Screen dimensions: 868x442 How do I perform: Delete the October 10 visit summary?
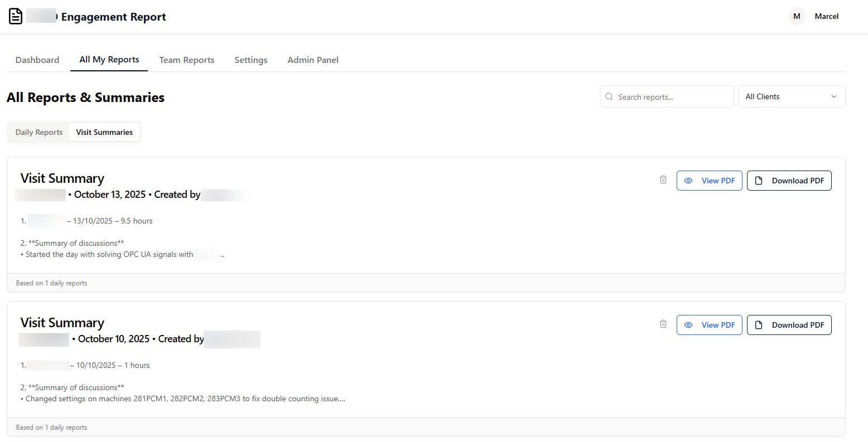pos(663,324)
